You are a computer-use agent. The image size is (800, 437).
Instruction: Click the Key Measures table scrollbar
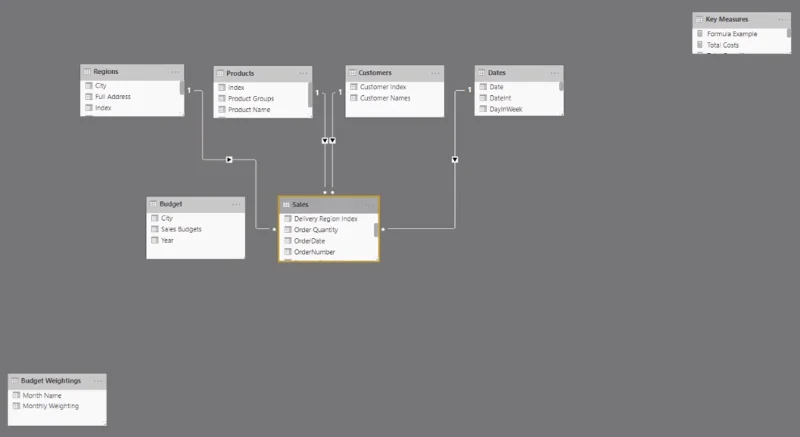(x=789, y=33)
